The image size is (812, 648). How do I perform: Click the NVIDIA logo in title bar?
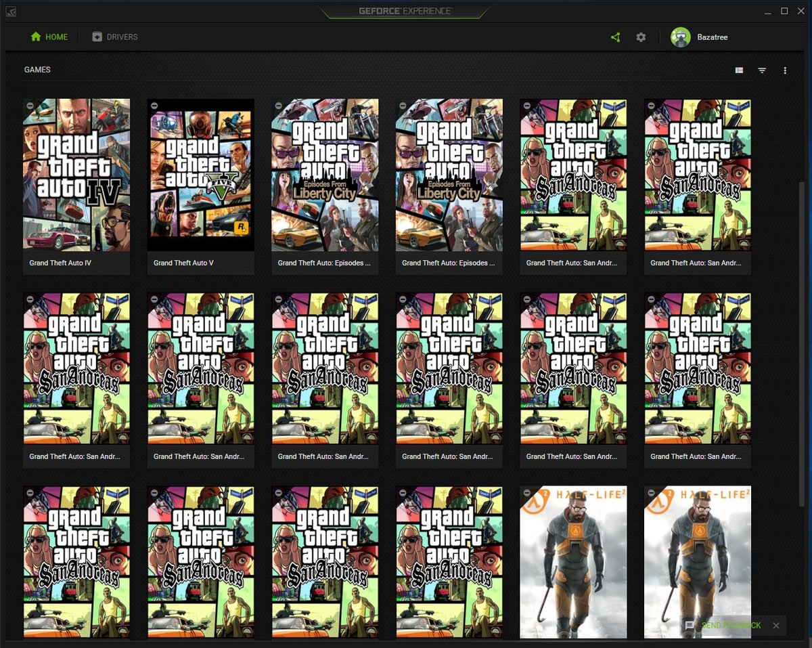pos(12,12)
